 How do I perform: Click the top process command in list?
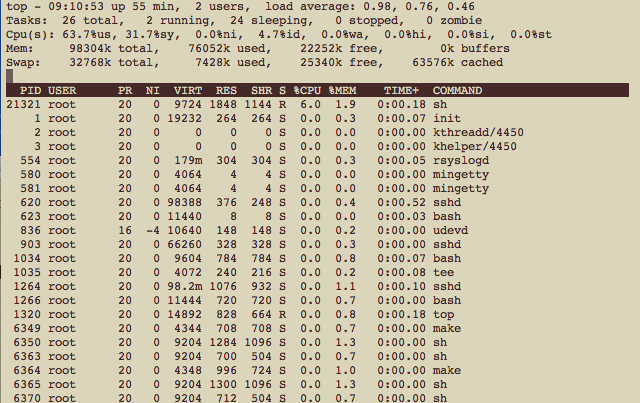442,312
